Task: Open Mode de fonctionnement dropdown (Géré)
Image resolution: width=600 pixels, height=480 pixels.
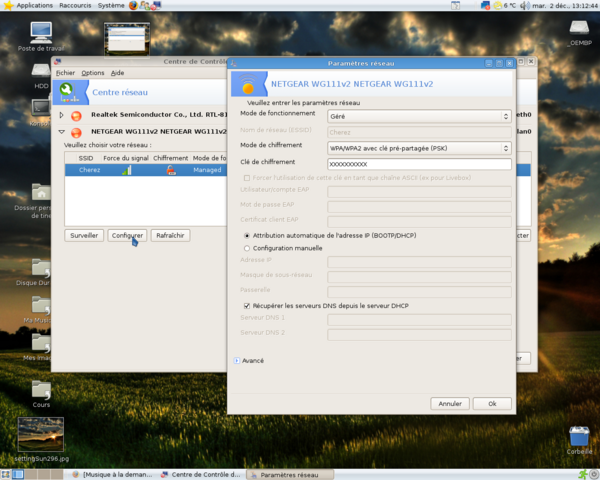Action: (419, 116)
